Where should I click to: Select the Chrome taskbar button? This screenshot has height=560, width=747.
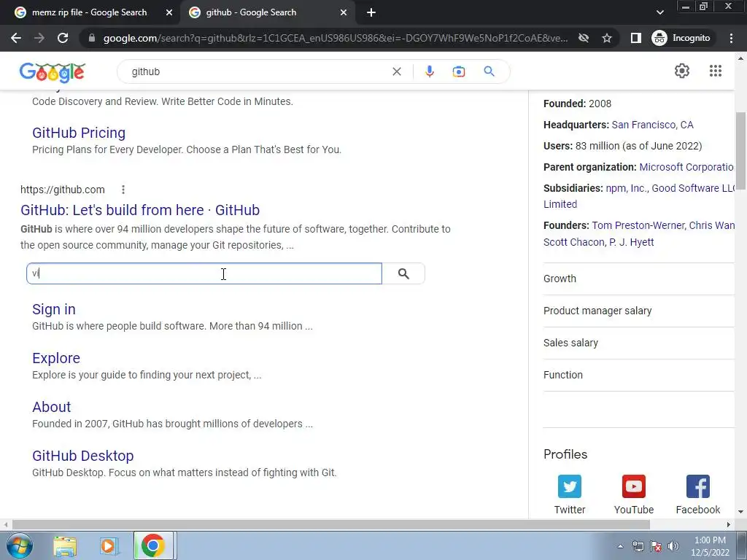click(153, 545)
